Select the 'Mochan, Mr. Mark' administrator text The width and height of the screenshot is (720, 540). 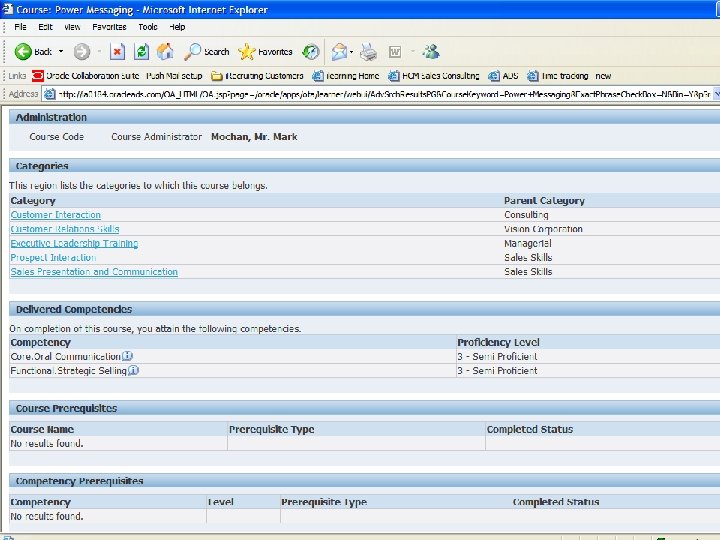254,137
